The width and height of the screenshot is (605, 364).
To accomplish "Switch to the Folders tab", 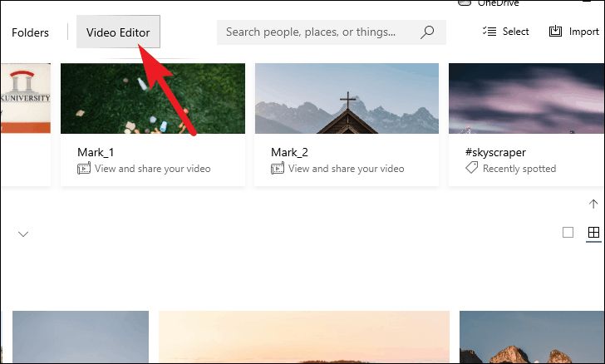I will pos(30,32).
